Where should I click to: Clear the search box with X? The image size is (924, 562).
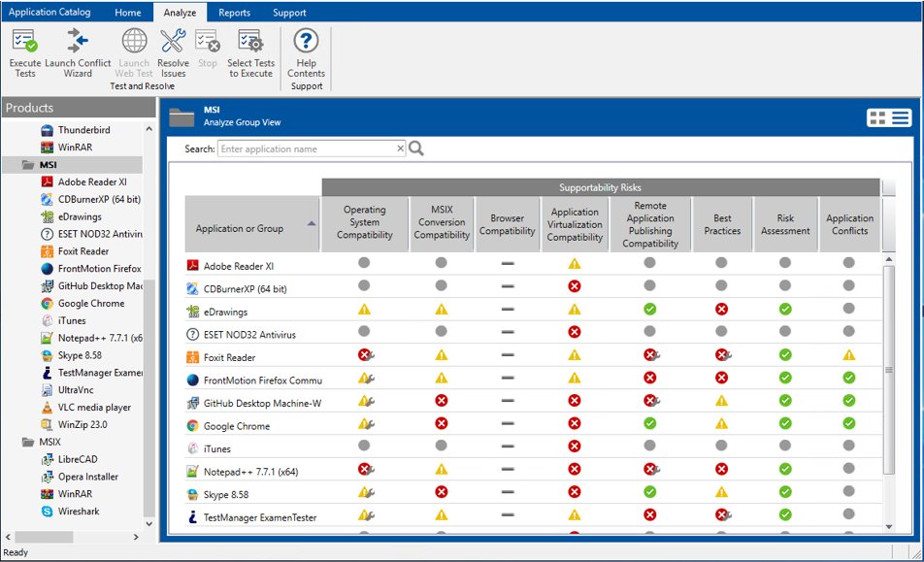coord(400,149)
